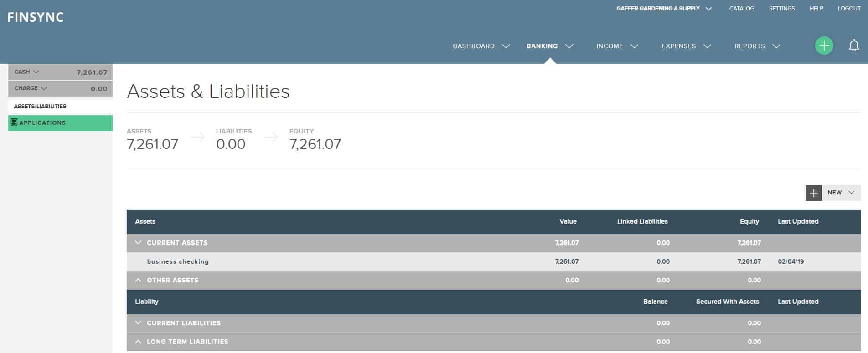Click the Assets & Liabilities page heading

[208, 91]
